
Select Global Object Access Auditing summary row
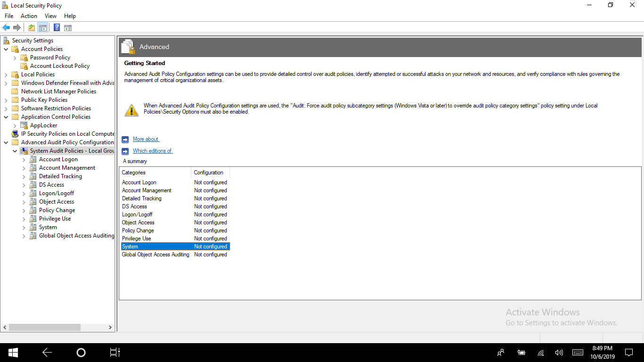pyautogui.click(x=175, y=255)
